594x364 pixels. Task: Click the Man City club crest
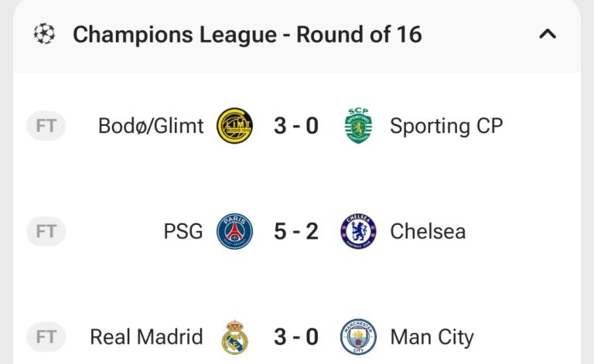point(358,338)
